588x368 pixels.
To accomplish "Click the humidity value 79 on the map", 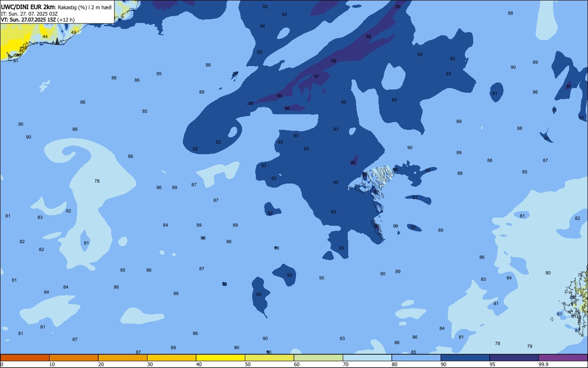I will click(530, 346).
